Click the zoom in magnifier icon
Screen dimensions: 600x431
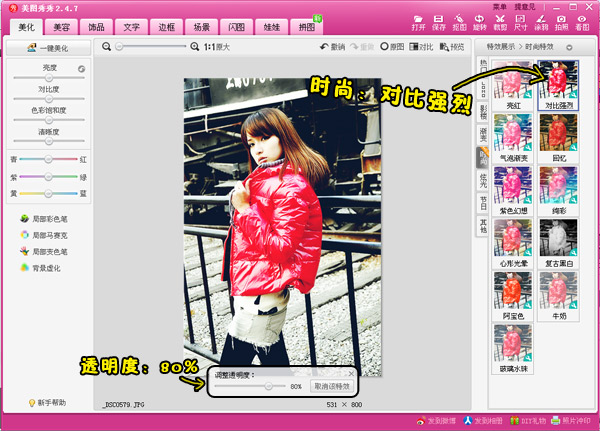[194, 47]
